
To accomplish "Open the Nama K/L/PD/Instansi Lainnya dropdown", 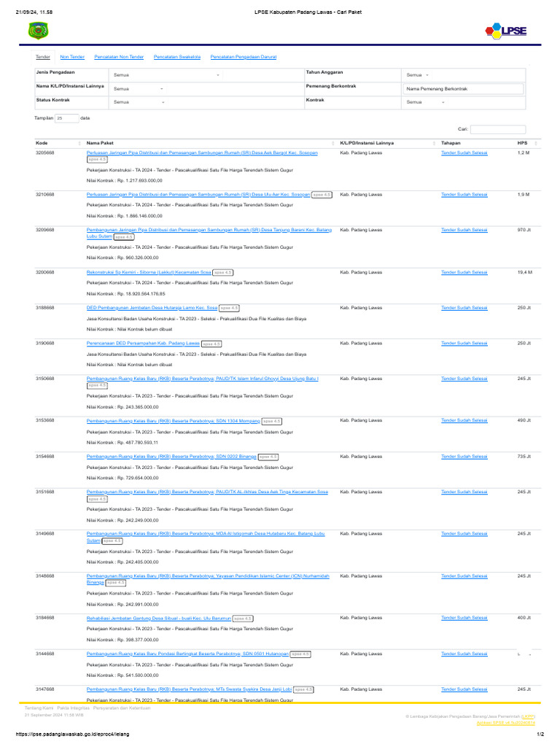I will [x=139, y=88].
